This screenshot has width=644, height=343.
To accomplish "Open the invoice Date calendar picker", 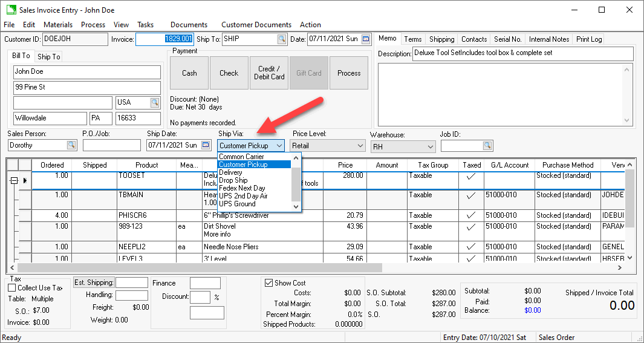I will point(366,39).
